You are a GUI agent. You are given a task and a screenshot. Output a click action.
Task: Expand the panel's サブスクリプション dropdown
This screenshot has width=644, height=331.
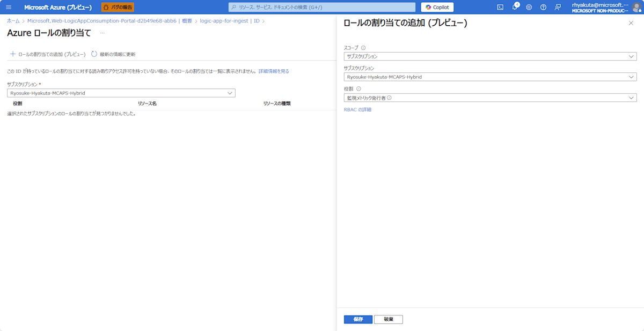[x=490, y=77]
